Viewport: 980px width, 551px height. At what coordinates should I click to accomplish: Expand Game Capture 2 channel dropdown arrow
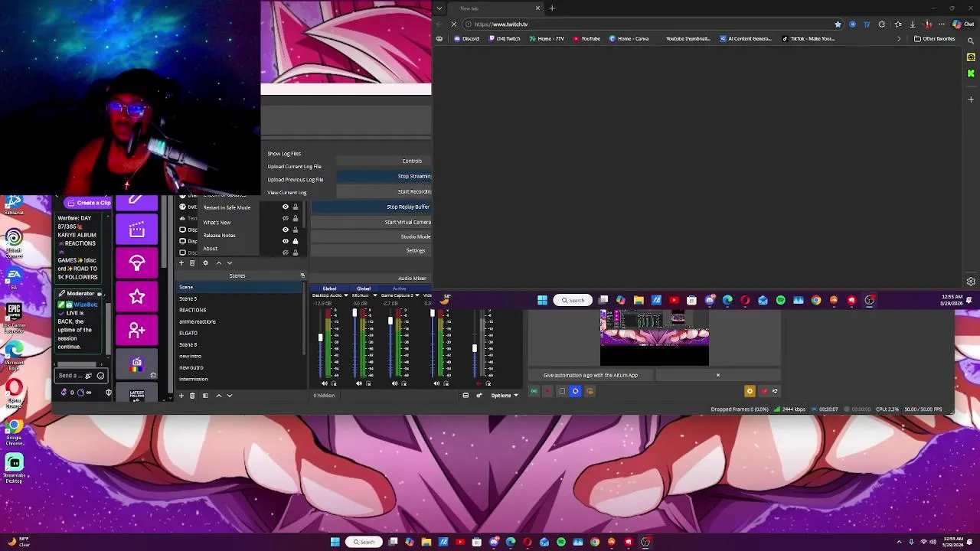coord(417,295)
